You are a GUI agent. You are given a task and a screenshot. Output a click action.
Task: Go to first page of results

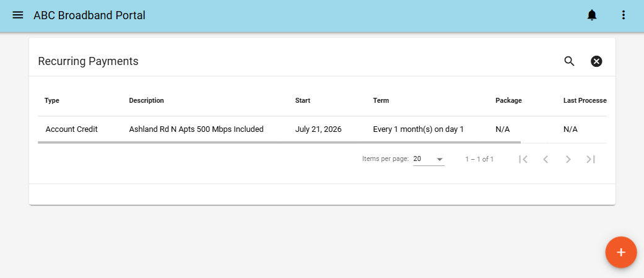tap(523, 159)
